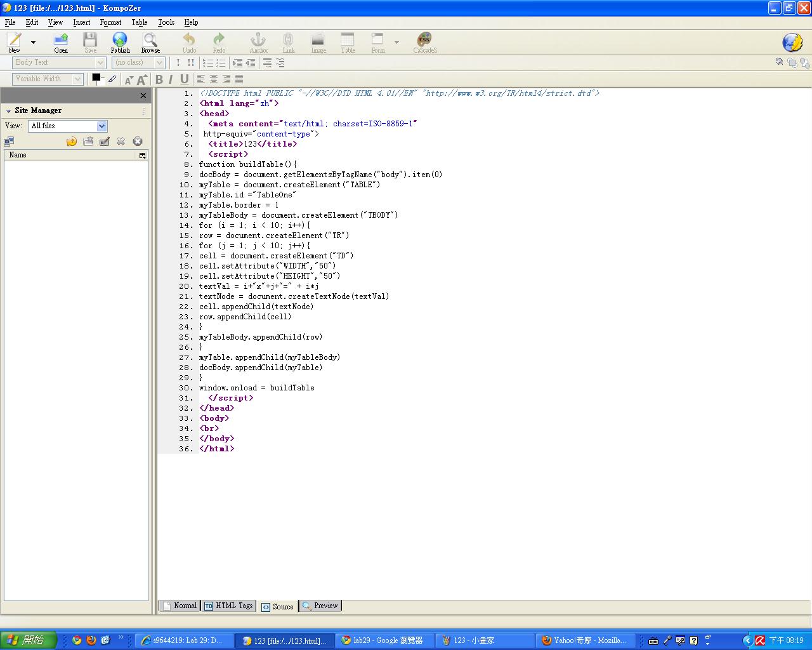Close the Site Manager sidebar
The height and width of the screenshot is (650, 812).
[143, 95]
